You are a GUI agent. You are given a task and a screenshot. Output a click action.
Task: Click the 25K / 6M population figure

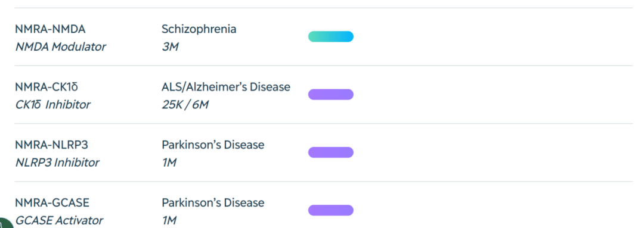pos(185,105)
